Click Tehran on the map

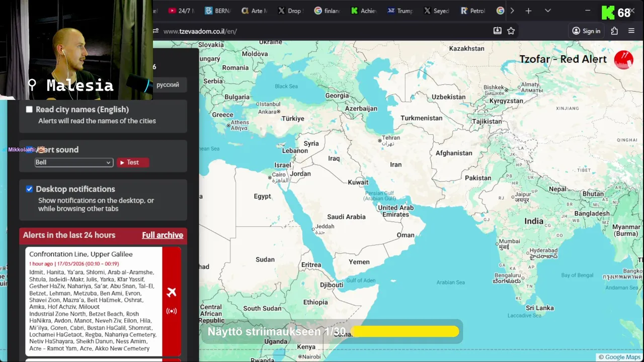pyautogui.click(x=390, y=138)
